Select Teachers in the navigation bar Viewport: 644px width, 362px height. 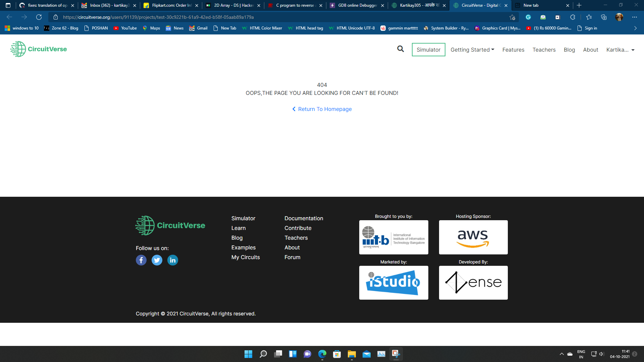tap(544, 50)
